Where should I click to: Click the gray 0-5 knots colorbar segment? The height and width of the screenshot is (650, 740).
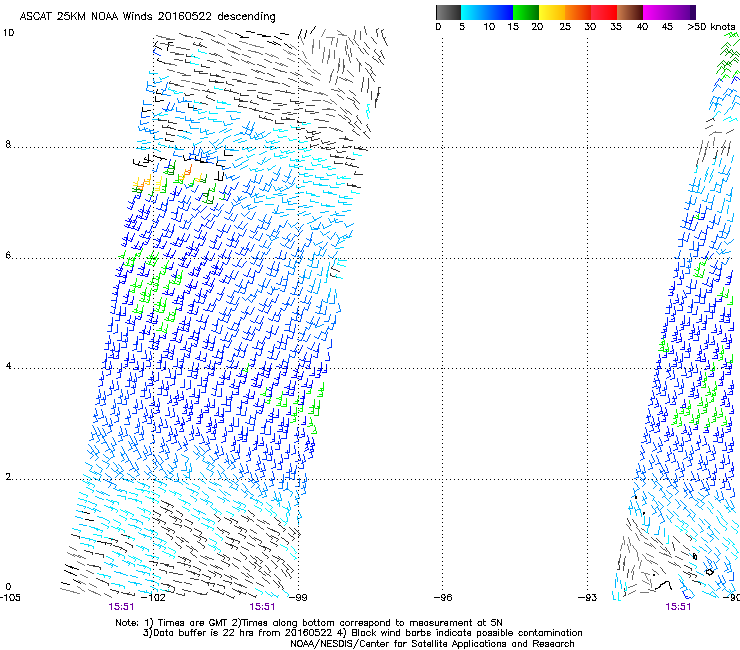(x=448, y=12)
